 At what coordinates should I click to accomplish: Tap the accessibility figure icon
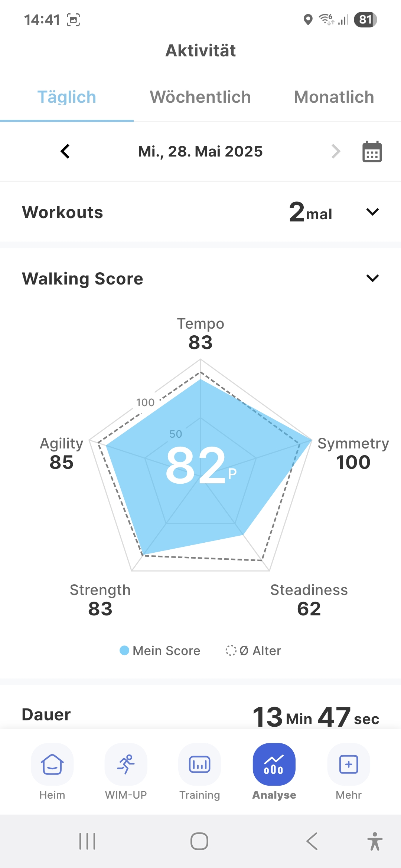(x=375, y=841)
